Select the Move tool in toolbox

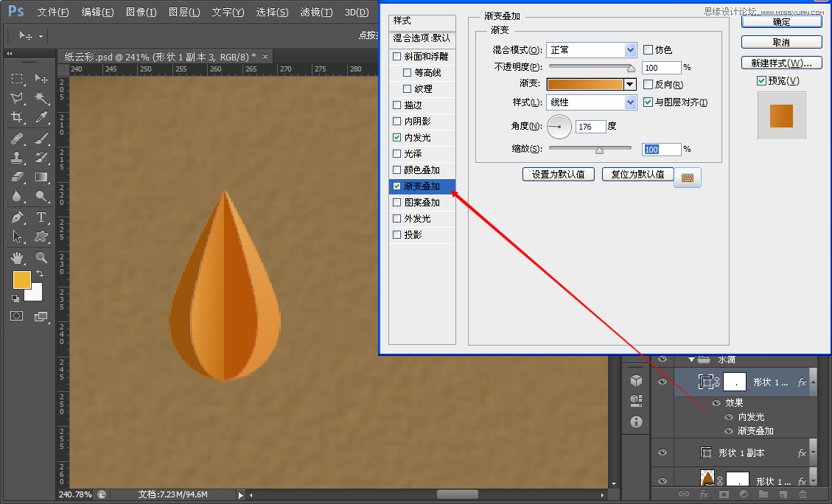pyautogui.click(x=41, y=79)
